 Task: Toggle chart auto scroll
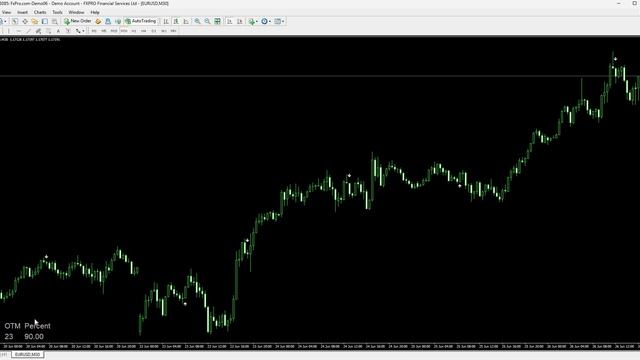(229, 21)
